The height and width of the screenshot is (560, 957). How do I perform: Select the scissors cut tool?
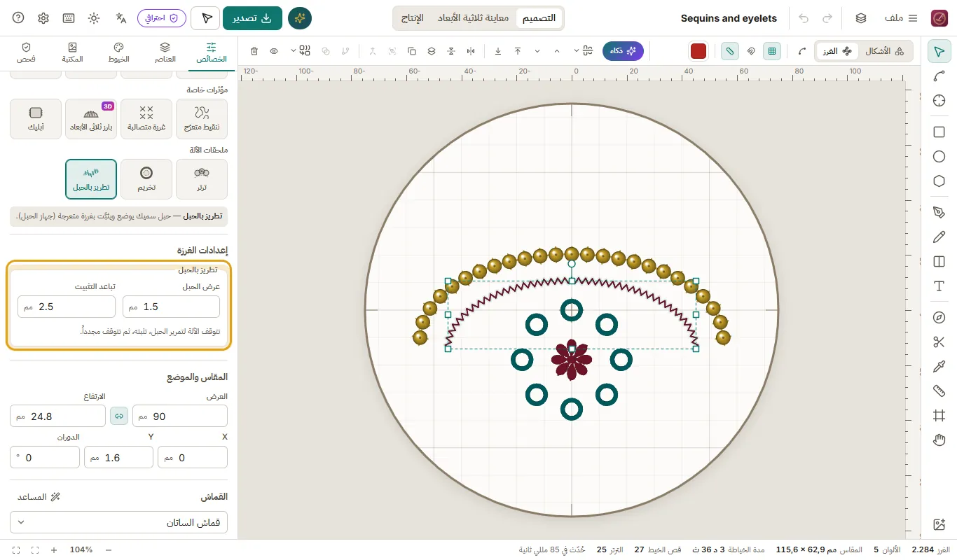[x=939, y=342]
